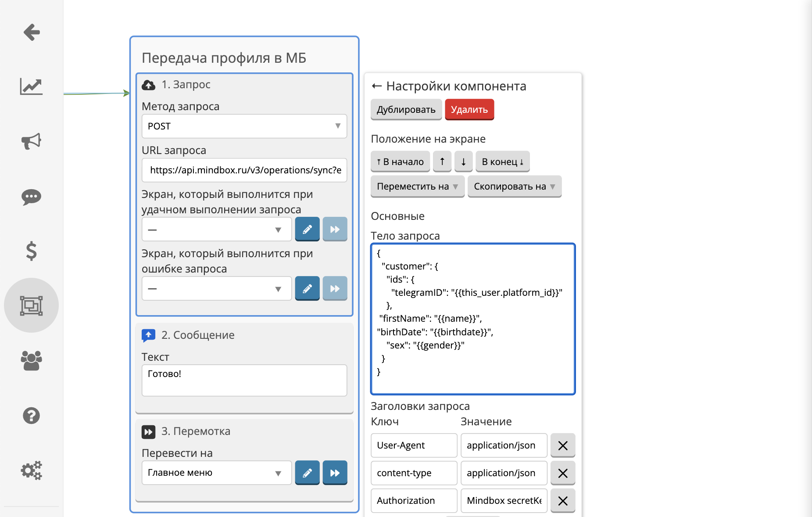
Task: Open the dollar payments section
Action: pyautogui.click(x=31, y=251)
